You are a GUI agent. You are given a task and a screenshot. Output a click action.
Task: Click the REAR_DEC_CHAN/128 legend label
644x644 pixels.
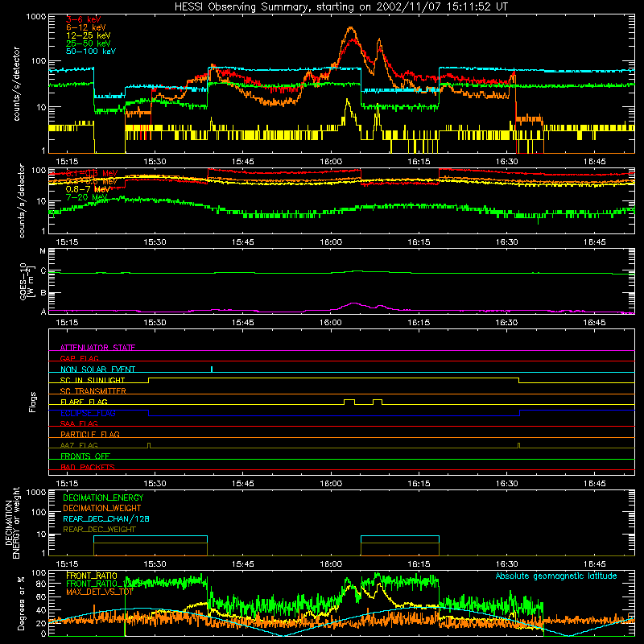click(106, 518)
